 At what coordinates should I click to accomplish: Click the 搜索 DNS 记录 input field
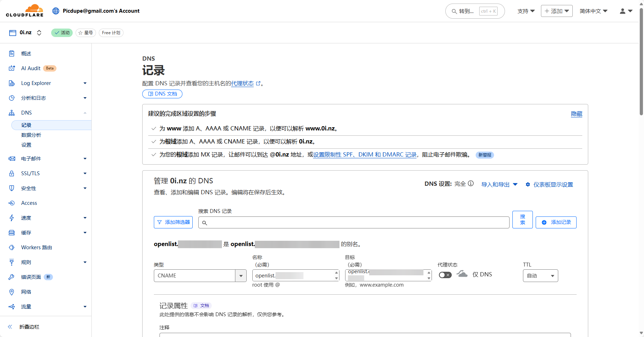354,222
